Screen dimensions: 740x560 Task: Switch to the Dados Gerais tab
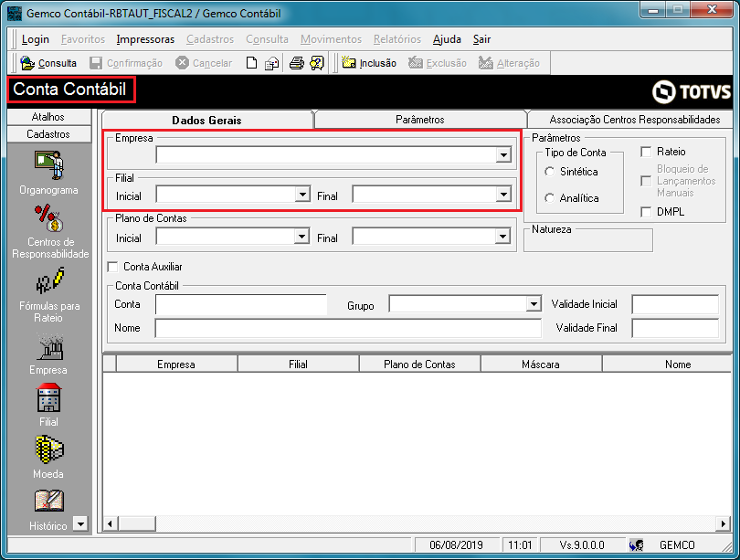tap(206, 121)
